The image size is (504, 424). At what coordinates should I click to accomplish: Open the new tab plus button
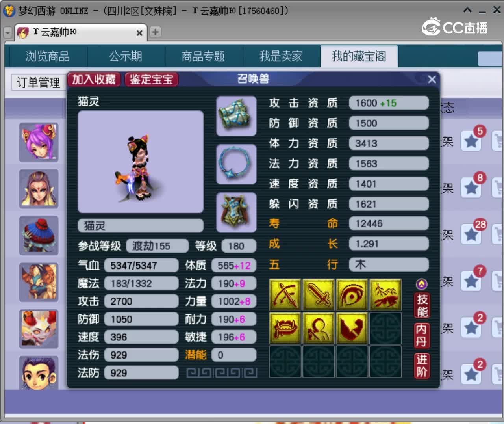click(156, 32)
